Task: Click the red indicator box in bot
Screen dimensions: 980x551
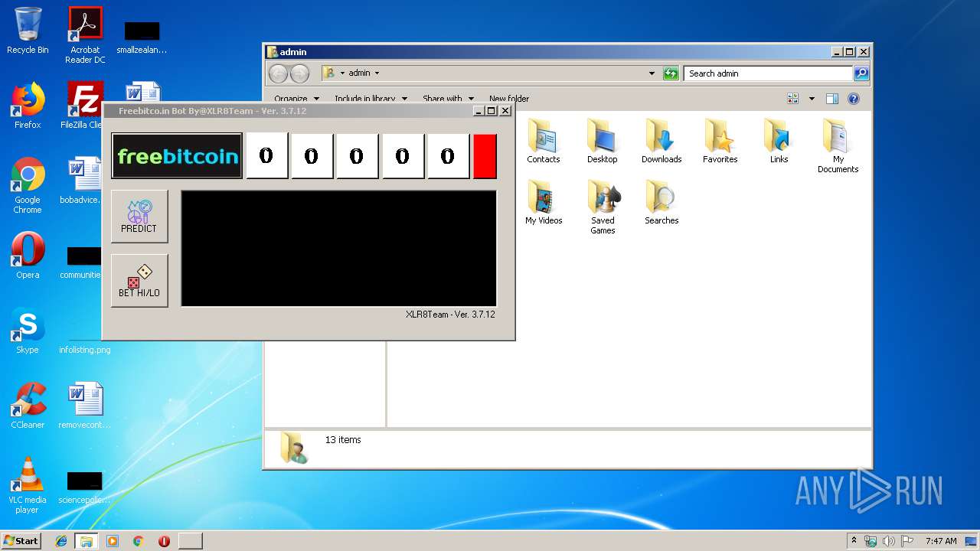Action: (x=485, y=156)
